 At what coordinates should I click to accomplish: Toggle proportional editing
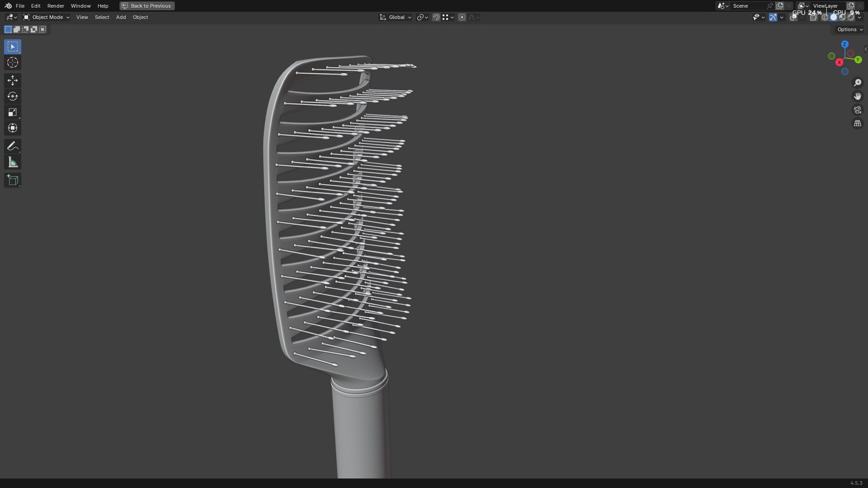pyautogui.click(x=462, y=17)
